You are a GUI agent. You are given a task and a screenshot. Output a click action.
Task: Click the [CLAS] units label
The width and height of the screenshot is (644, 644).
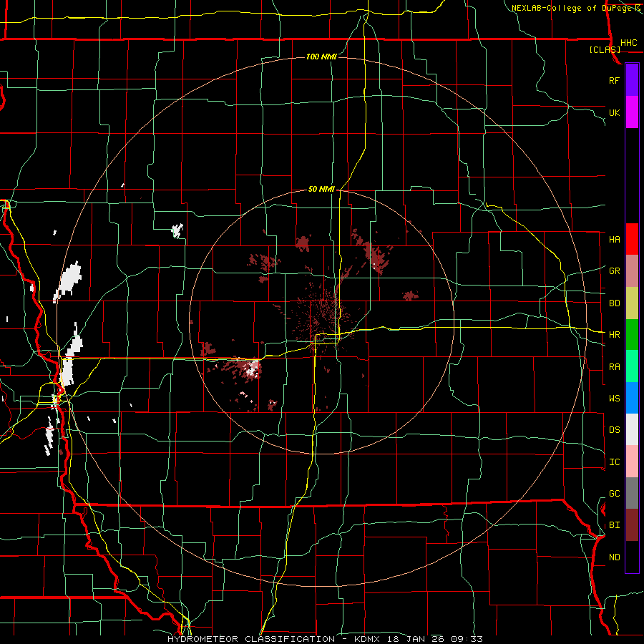pos(605,49)
